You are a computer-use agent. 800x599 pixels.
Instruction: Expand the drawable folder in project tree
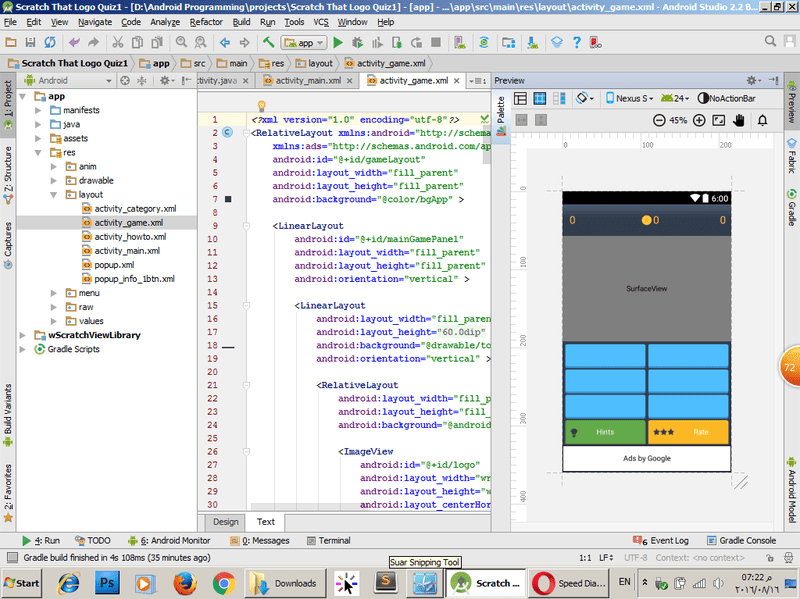(x=54, y=180)
